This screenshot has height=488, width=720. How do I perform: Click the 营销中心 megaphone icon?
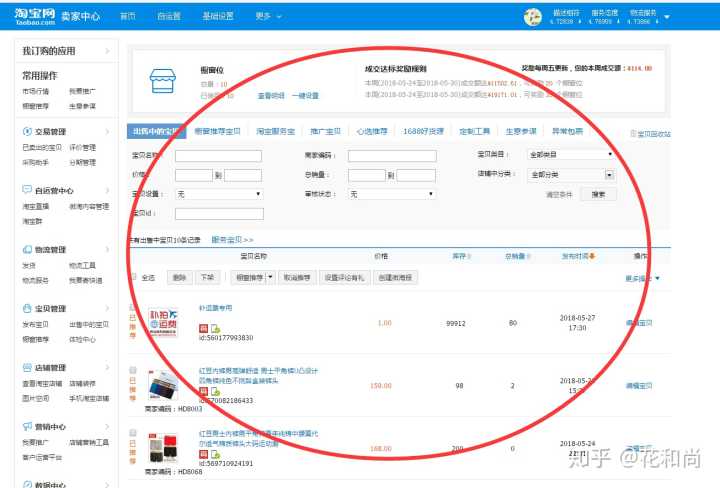point(27,426)
